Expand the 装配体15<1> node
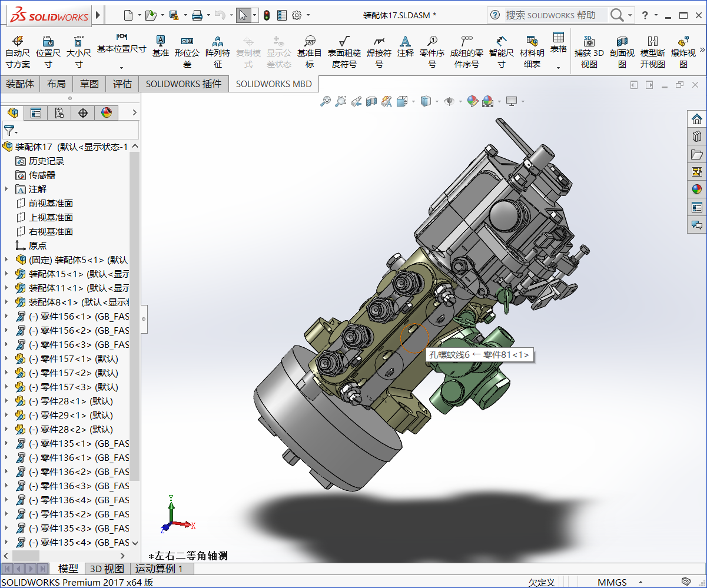 coord(6,274)
